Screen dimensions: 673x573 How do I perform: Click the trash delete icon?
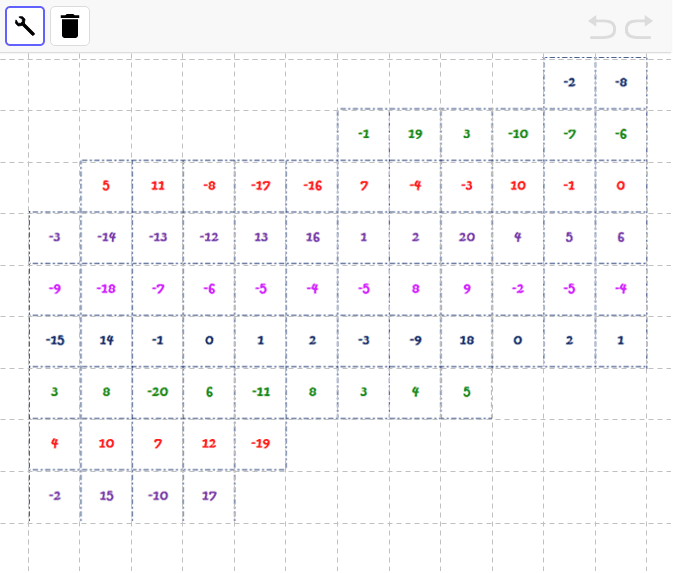70,26
